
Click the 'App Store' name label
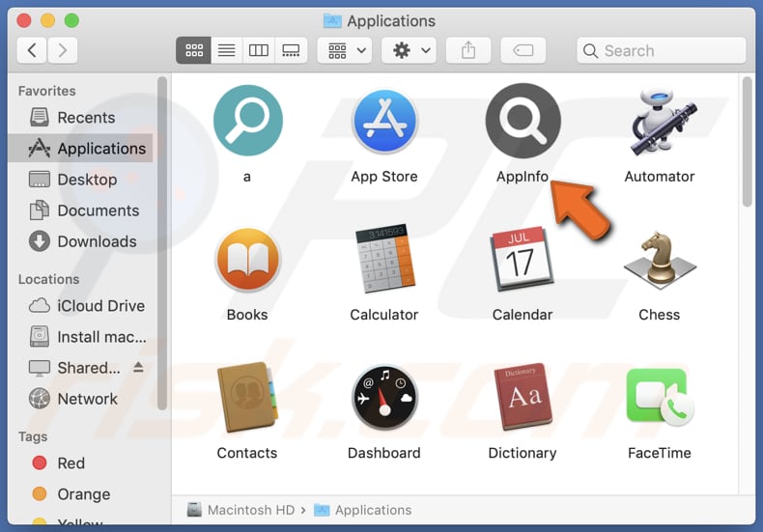point(384,177)
